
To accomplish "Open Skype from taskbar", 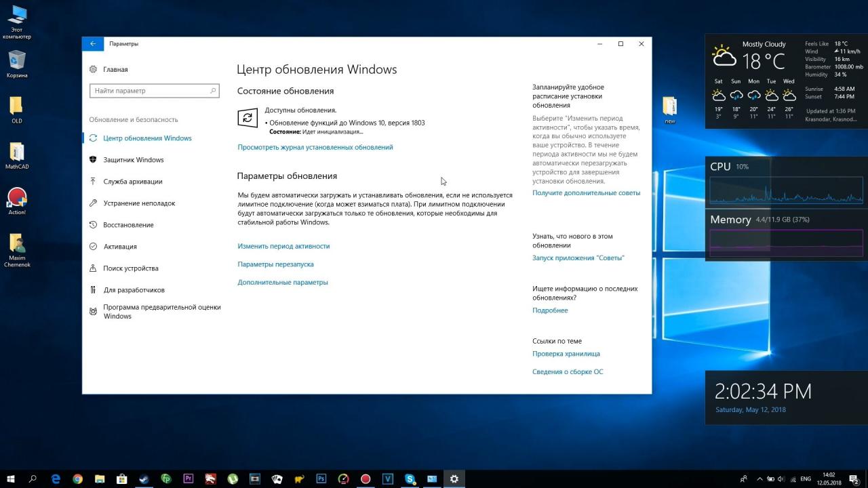I will (410, 479).
